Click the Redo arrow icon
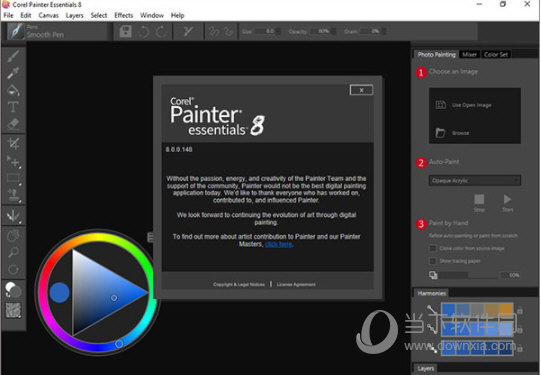Viewport: 541px width, 375px height. [x=161, y=32]
